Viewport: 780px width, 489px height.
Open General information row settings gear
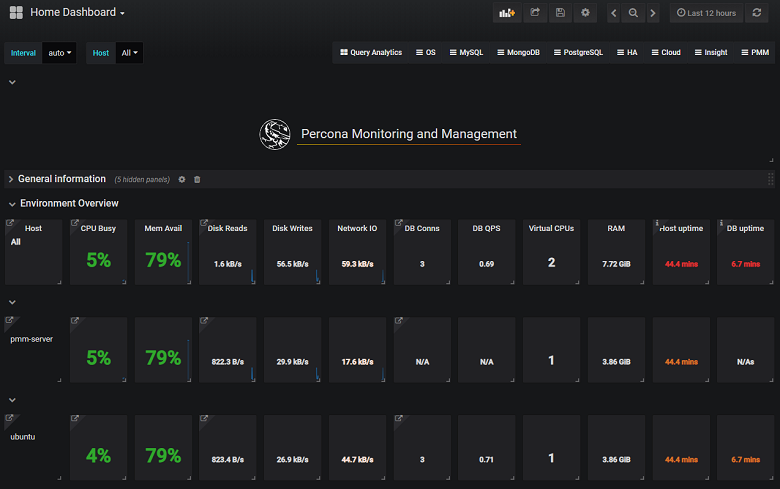pos(182,180)
